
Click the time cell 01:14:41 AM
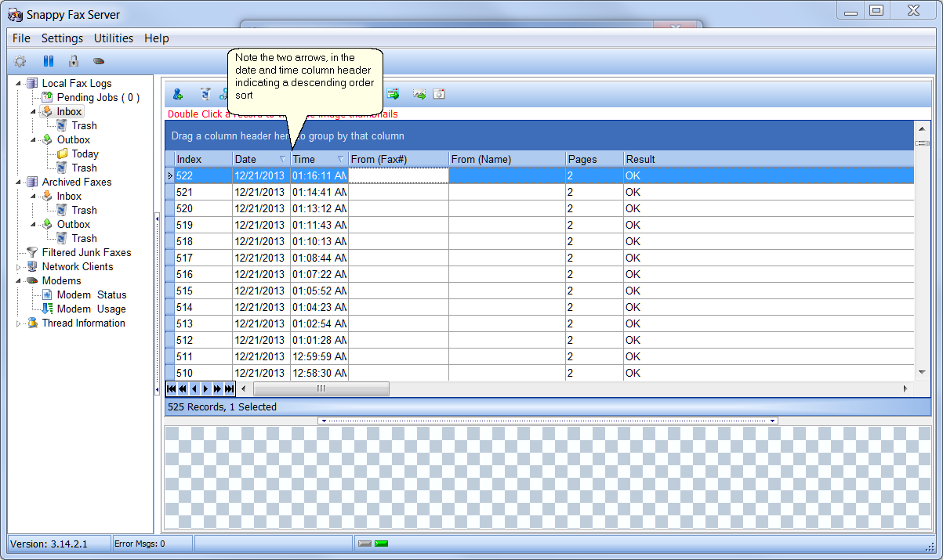[320, 192]
